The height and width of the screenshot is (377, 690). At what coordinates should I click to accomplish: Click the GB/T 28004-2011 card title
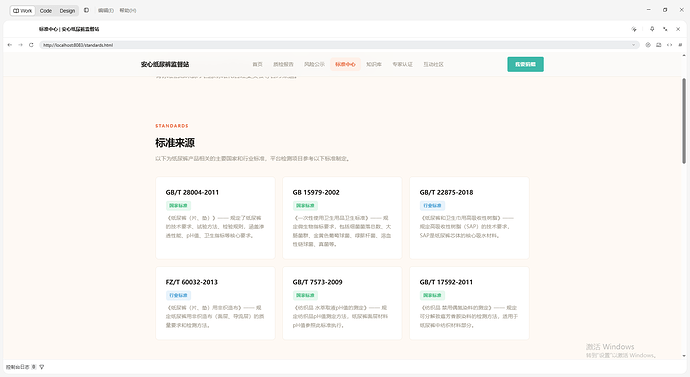point(192,192)
